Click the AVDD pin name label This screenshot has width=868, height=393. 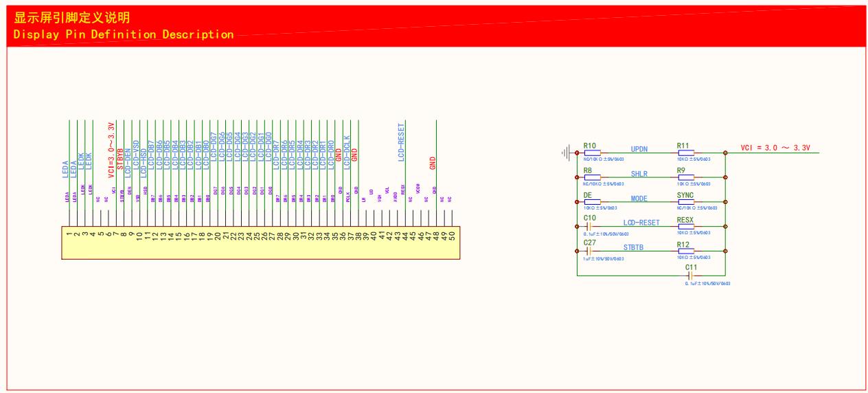coord(396,198)
